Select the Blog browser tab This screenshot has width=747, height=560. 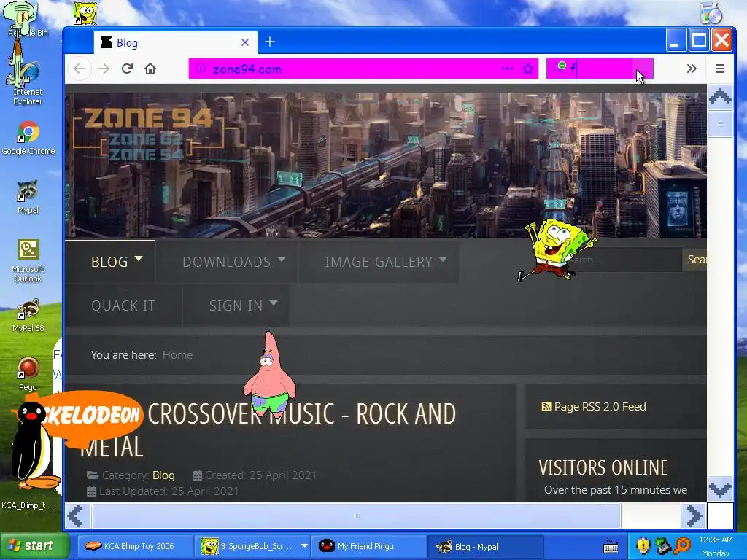click(175, 42)
